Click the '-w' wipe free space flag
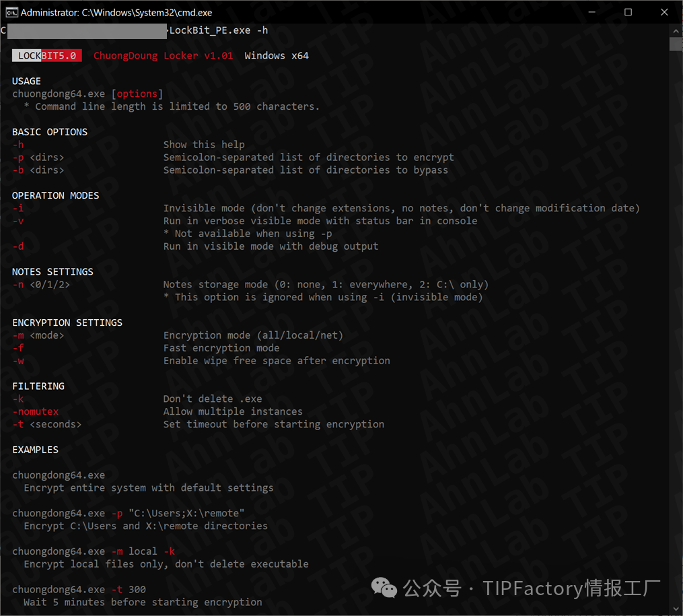The height and width of the screenshot is (616, 683). [x=18, y=361]
